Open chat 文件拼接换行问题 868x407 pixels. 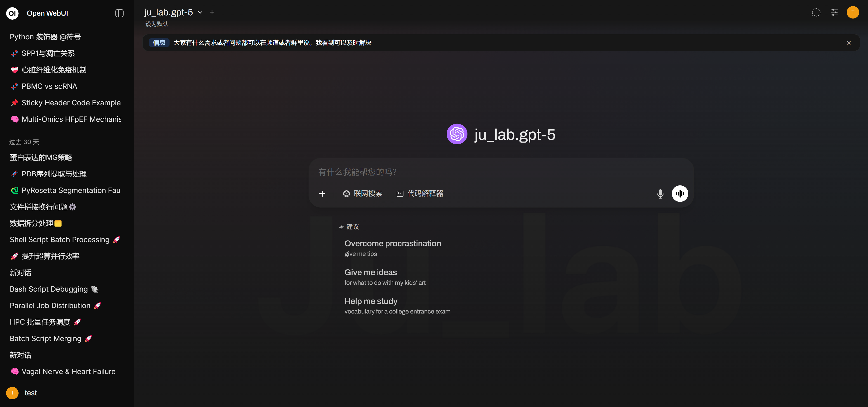pos(66,207)
